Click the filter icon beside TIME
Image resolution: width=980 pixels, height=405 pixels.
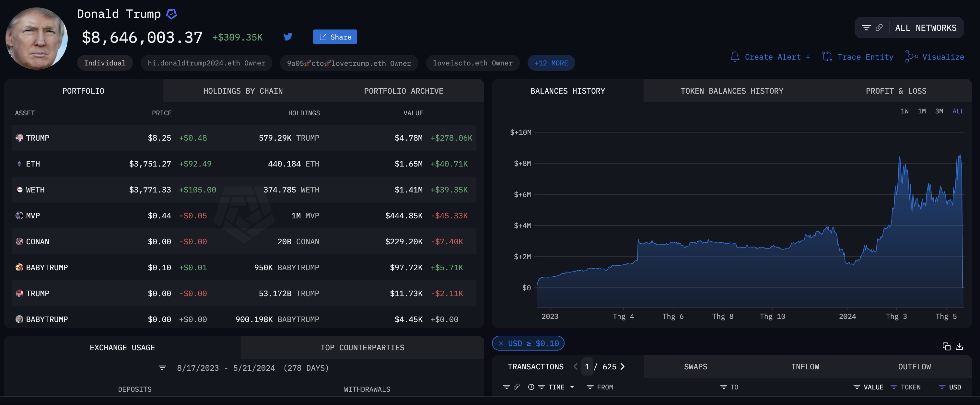542,387
